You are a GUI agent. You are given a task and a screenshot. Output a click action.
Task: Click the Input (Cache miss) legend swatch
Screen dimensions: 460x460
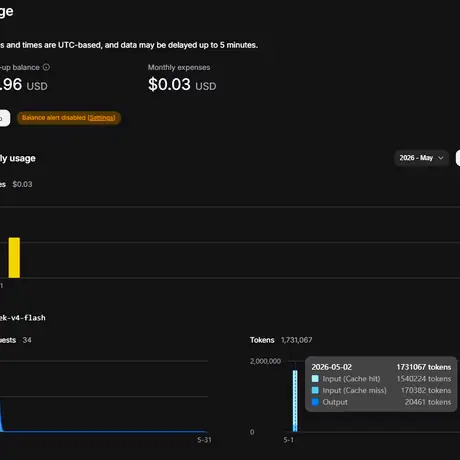pos(315,390)
